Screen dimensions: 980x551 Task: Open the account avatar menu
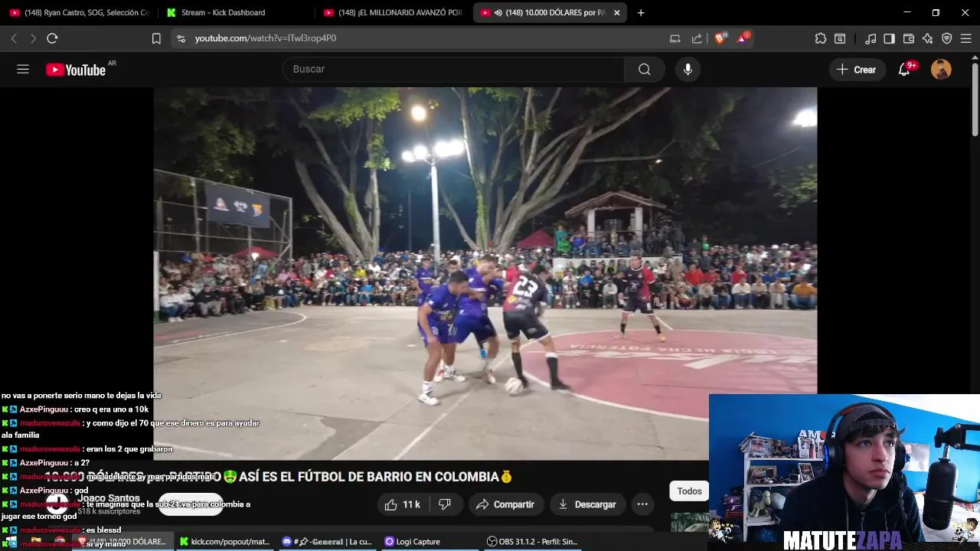click(x=941, y=70)
